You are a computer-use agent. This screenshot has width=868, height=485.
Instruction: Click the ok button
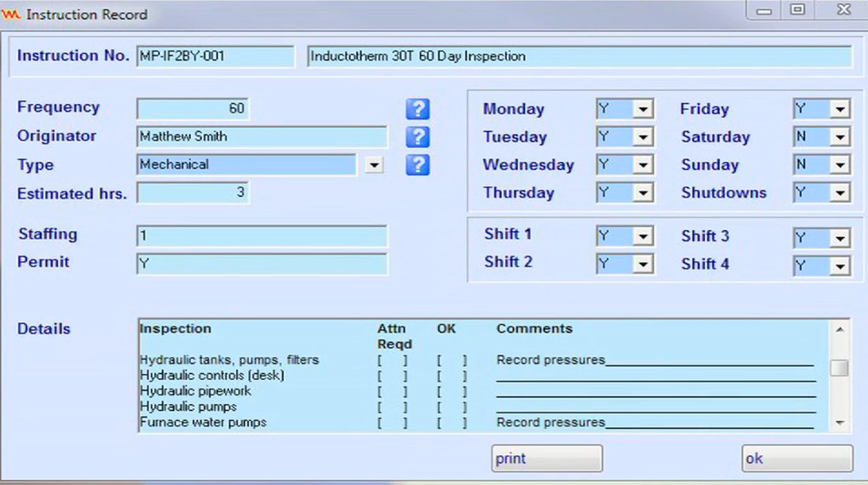(x=796, y=459)
